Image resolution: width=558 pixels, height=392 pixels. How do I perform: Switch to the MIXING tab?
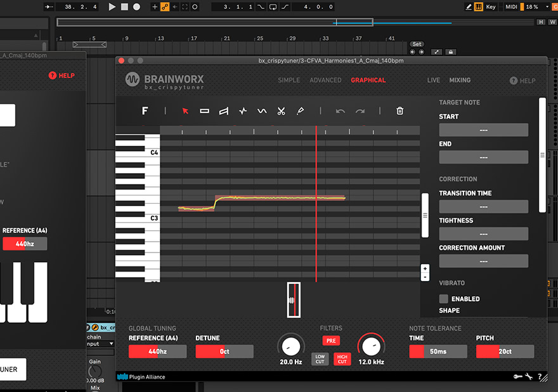point(460,80)
